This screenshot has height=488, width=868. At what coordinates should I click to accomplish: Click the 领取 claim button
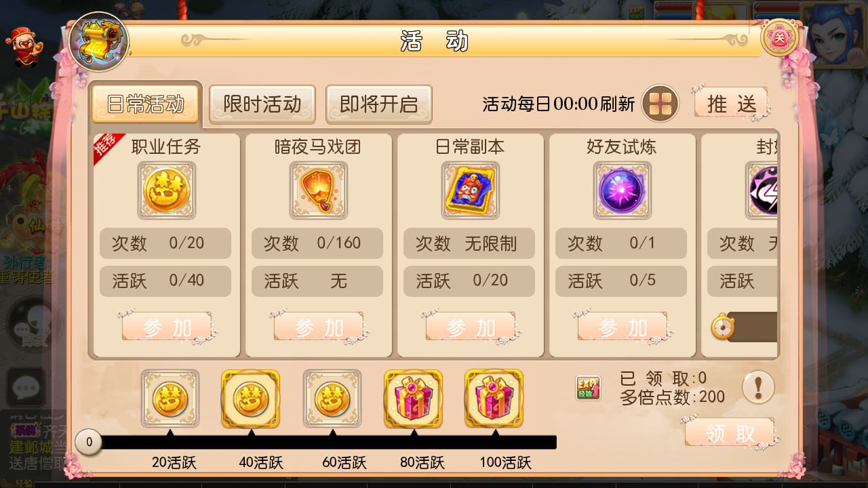click(x=730, y=433)
